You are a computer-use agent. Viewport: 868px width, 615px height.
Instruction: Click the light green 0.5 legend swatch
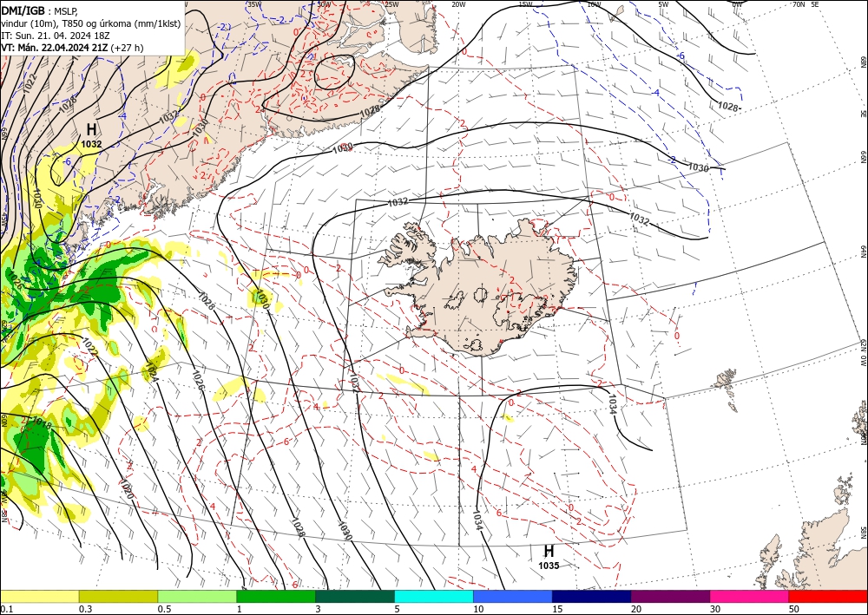tap(197, 596)
